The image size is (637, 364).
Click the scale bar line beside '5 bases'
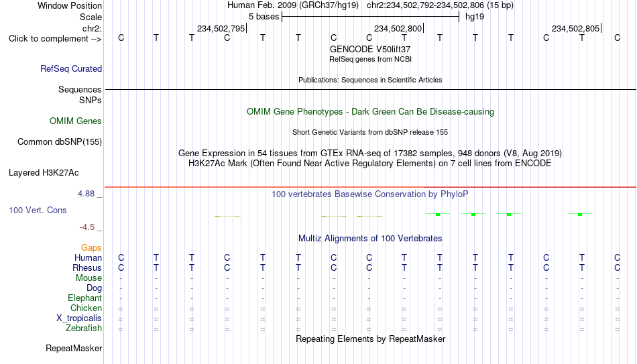click(x=371, y=17)
